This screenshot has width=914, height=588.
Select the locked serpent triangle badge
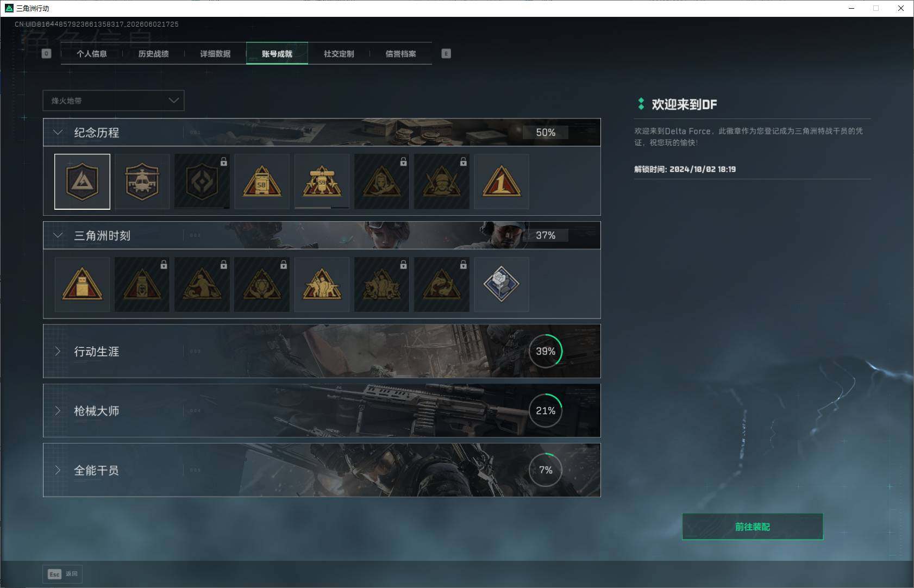(x=441, y=284)
